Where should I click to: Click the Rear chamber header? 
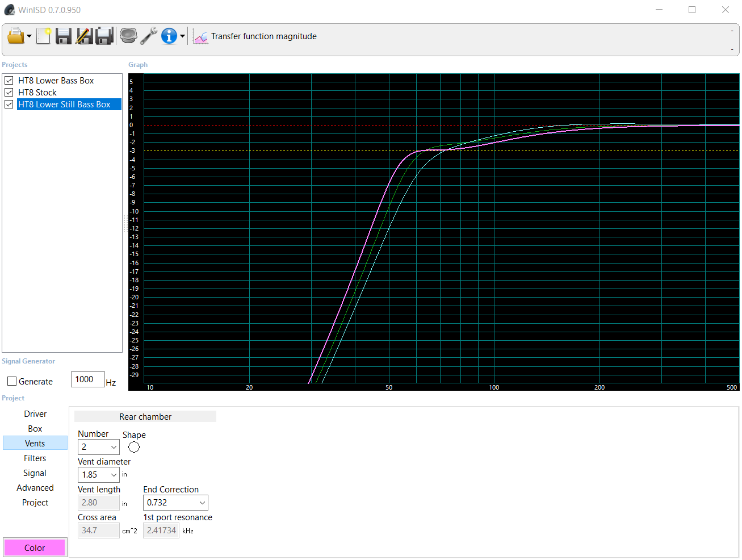[x=145, y=416]
